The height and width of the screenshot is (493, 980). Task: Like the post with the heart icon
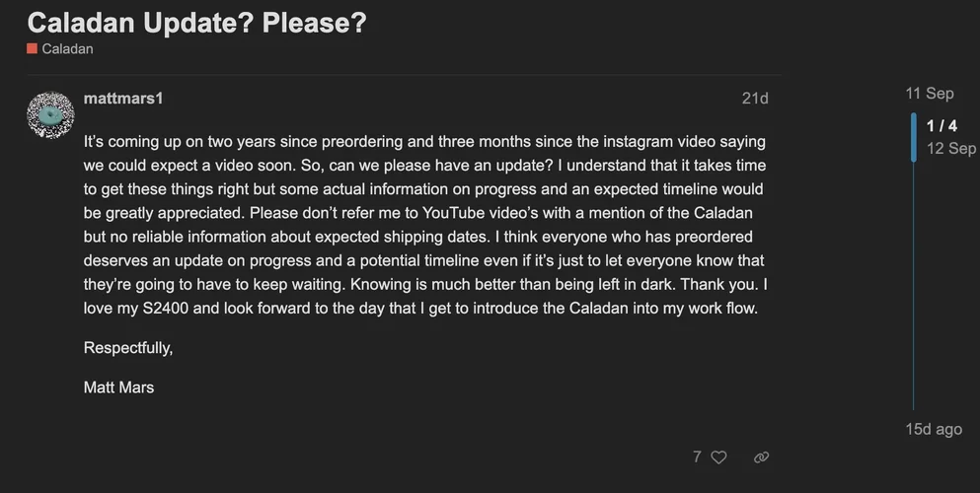coord(719,458)
